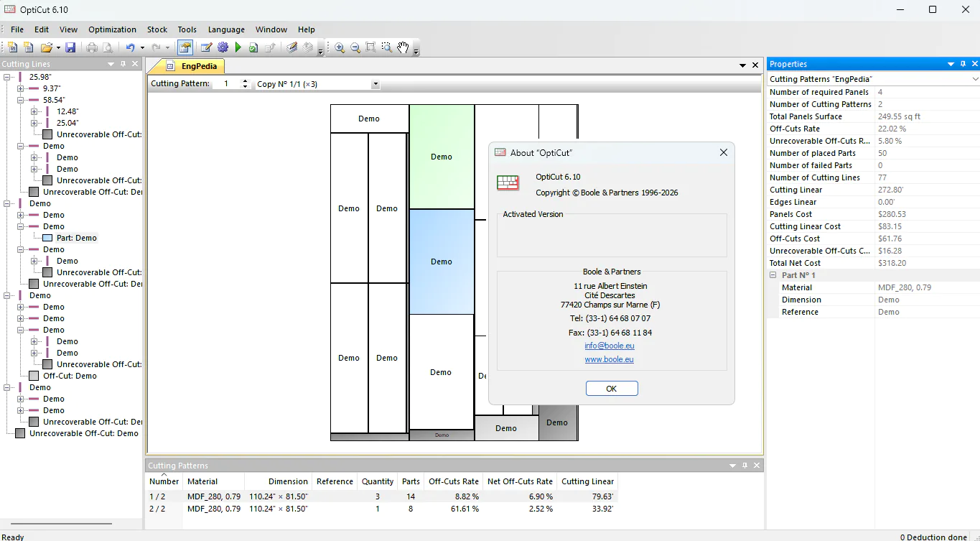Click the stacked panels with pencil stock icon
This screenshot has width=980, height=541.
pyautogui.click(x=291, y=47)
